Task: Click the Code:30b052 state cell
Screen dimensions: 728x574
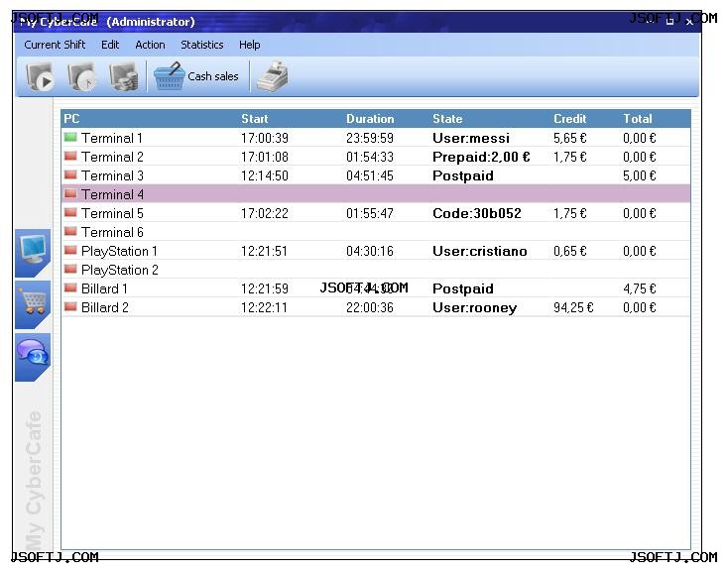Action: click(x=477, y=213)
